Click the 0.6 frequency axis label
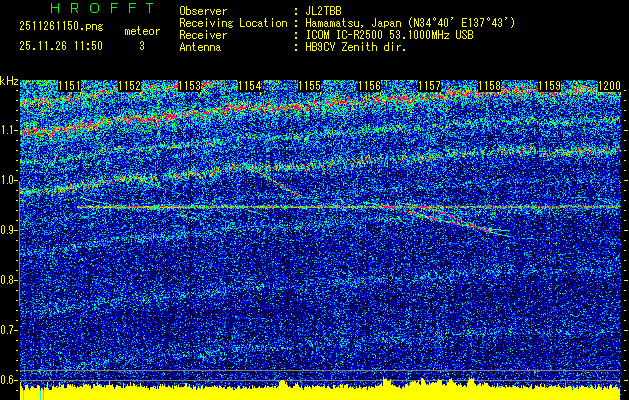This screenshot has width=629, height=400. tap(9, 379)
